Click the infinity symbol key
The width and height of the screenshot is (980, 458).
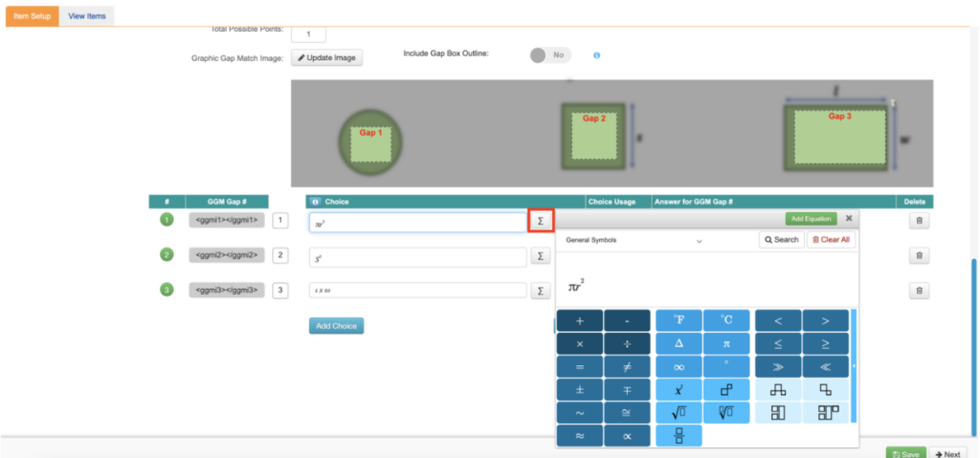tap(678, 366)
